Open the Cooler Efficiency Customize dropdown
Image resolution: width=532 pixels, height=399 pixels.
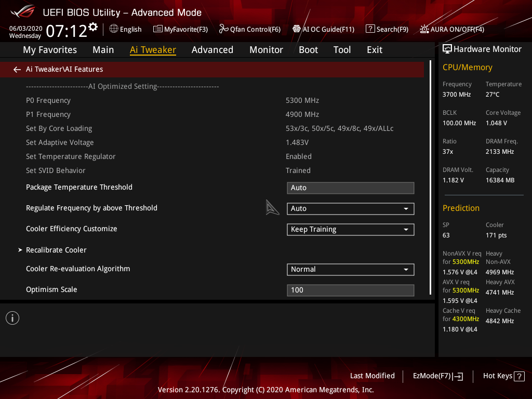[x=350, y=229]
